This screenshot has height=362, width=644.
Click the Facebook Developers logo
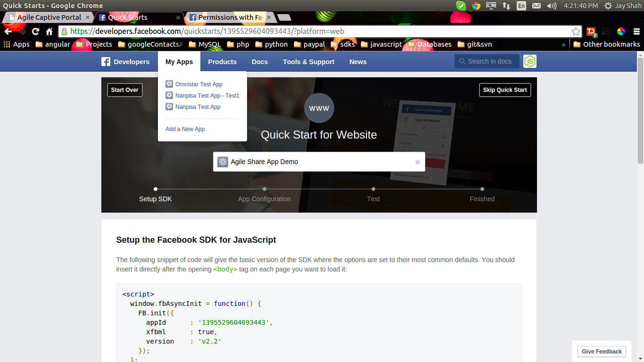pyautogui.click(x=125, y=62)
